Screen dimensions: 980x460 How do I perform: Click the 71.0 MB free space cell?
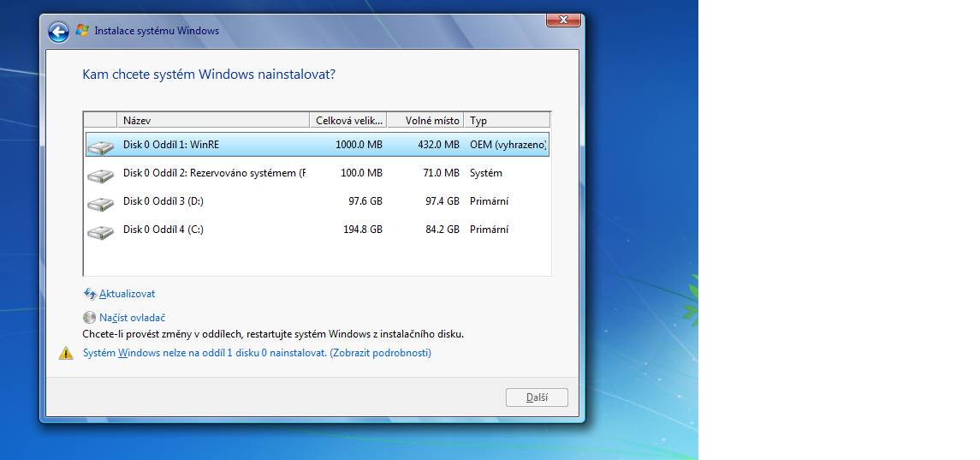click(x=442, y=173)
